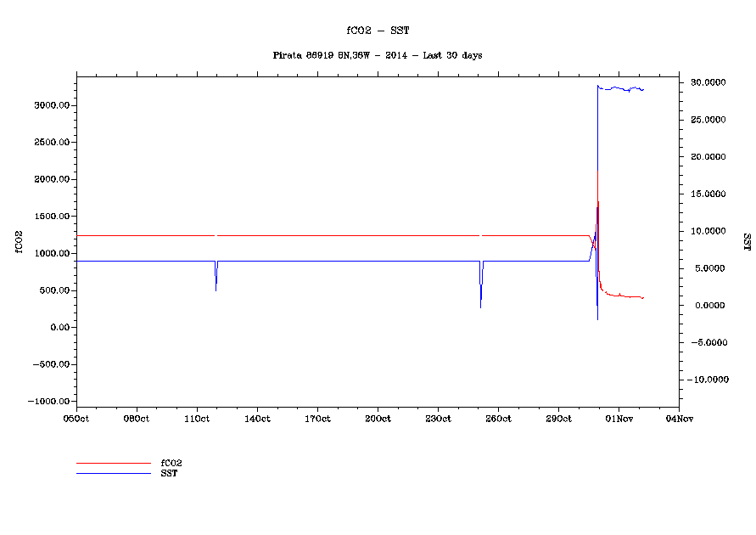Image resolution: width=756 pixels, height=535 pixels.
Task: Select the 14Oct date tick label
Action: [x=257, y=418]
